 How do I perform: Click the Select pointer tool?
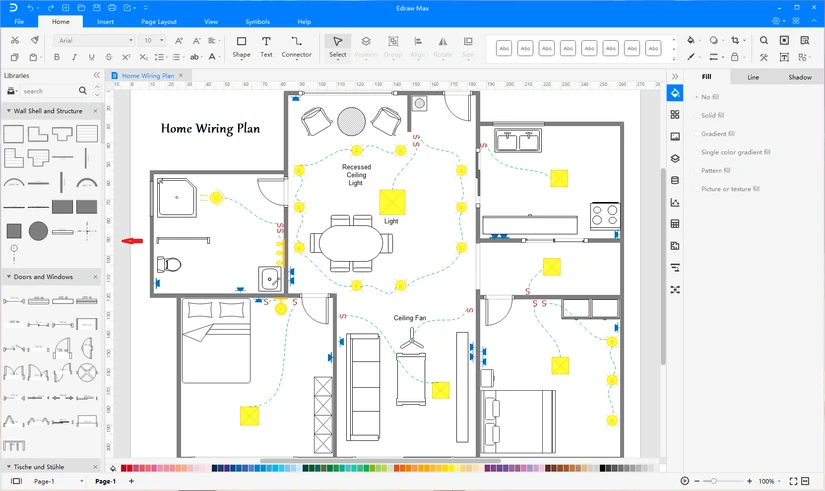pos(338,46)
